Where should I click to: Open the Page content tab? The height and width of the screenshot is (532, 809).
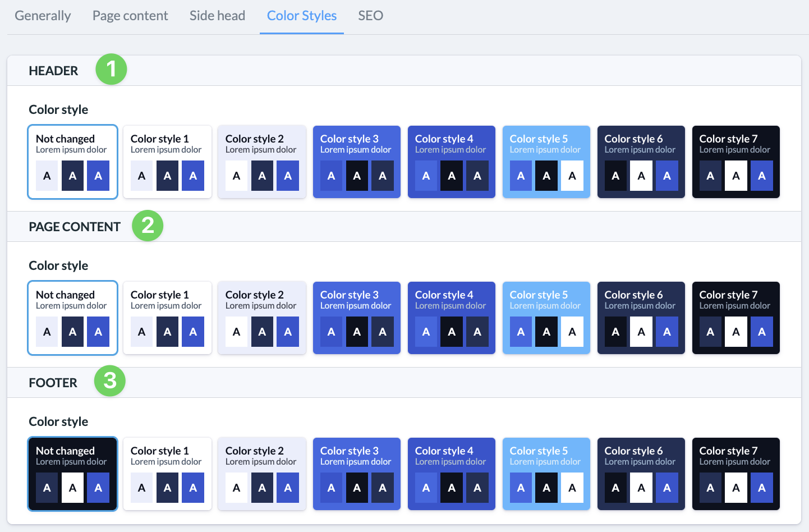[x=130, y=16]
